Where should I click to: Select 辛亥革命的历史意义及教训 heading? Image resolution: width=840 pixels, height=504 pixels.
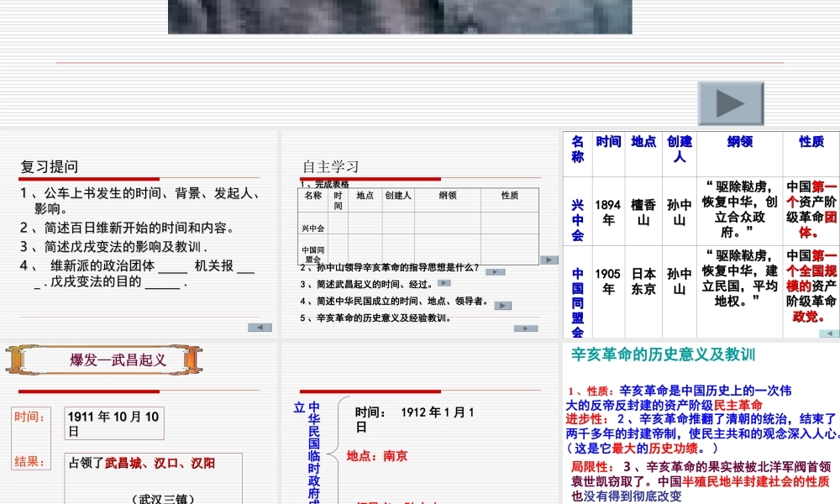(663, 354)
